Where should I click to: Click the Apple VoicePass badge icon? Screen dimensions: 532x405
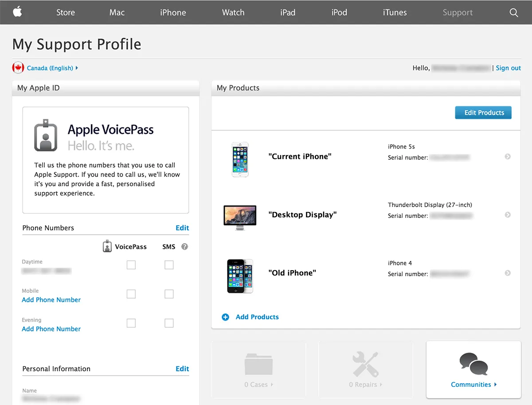[x=46, y=135]
